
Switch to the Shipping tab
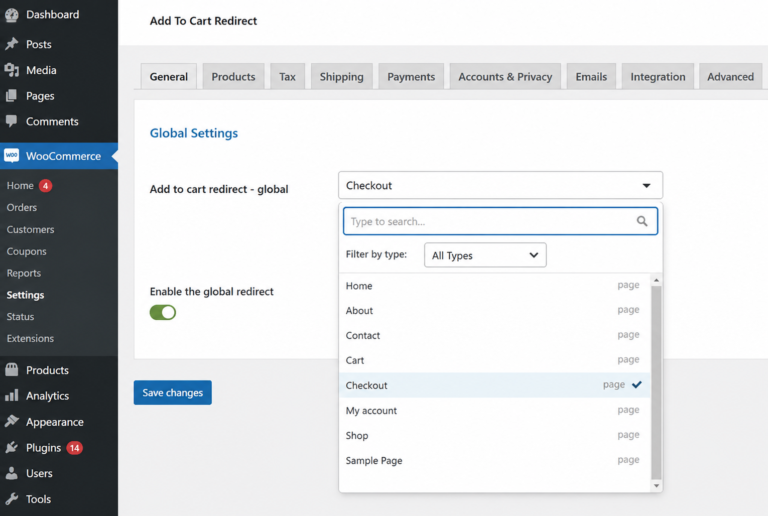(x=342, y=76)
